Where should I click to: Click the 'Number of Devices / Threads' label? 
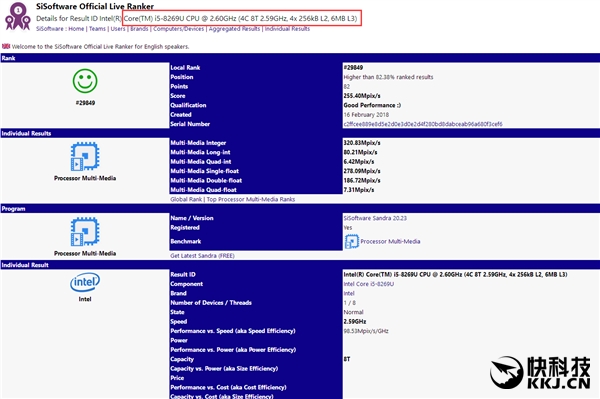[211, 303]
